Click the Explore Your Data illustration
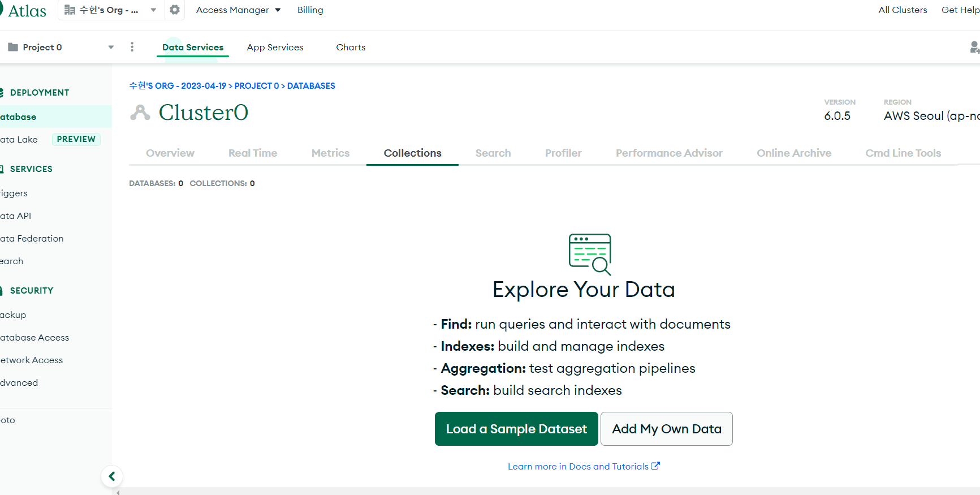This screenshot has height=495, width=980. coord(590,254)
